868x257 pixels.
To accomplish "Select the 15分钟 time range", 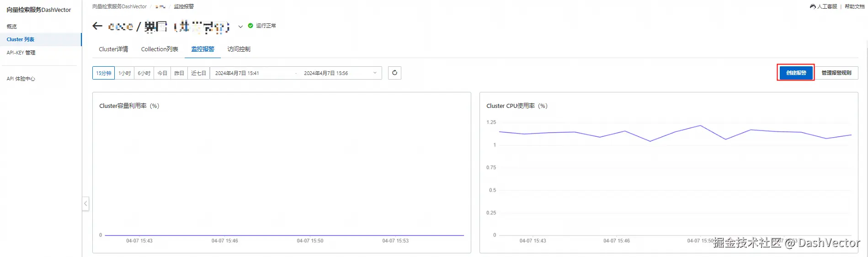I will 104,73.
